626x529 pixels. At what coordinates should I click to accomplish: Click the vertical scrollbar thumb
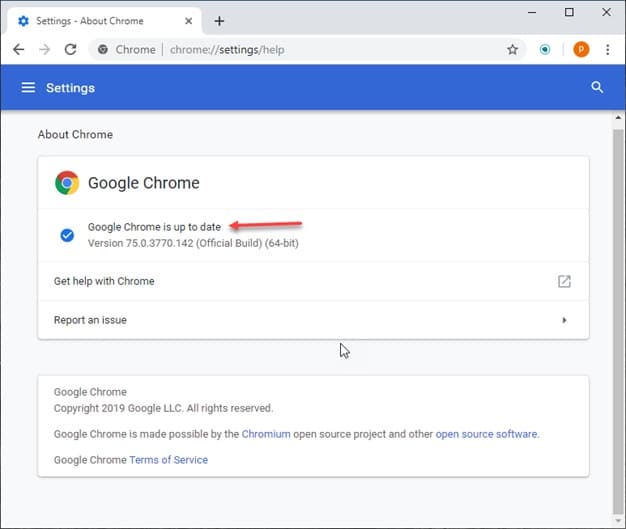click(618, 322)
